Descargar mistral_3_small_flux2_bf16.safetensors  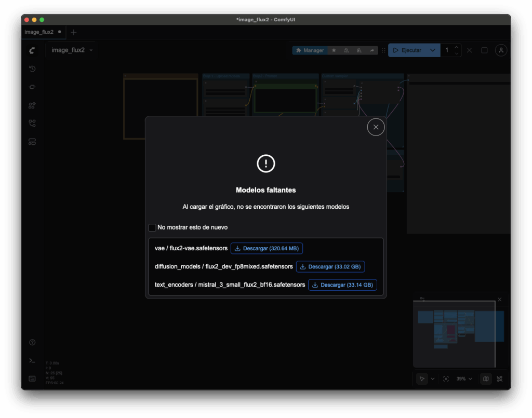pyautogui.click(x=342, y=285)
